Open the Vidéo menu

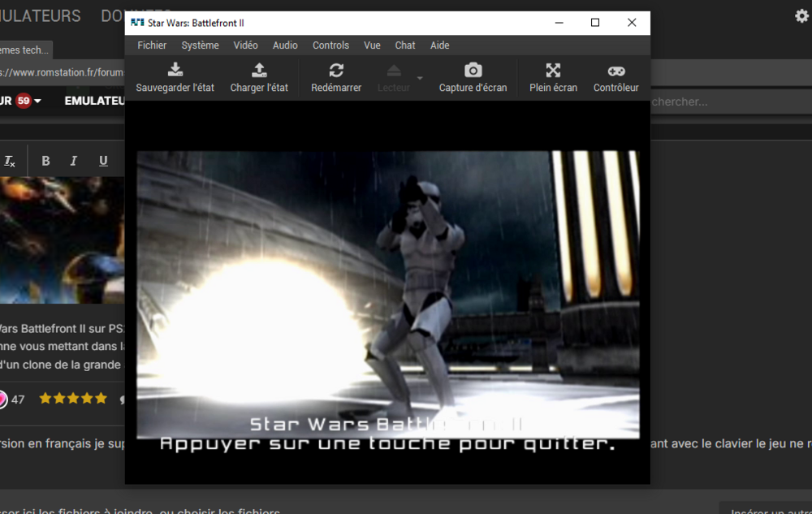(245, 45)
